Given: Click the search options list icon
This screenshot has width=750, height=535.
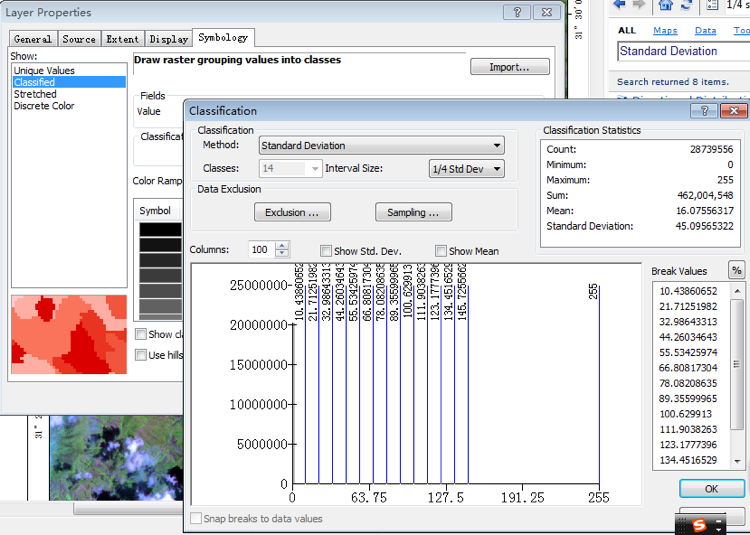Looking at the screenshot, I should point(713,5).
